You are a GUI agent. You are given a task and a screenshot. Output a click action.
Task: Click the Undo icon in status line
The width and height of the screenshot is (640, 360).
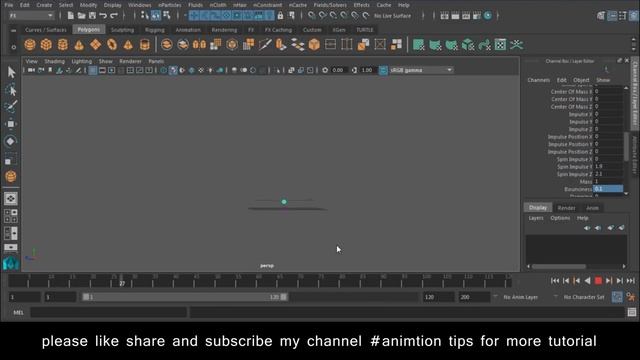(103, 16)
